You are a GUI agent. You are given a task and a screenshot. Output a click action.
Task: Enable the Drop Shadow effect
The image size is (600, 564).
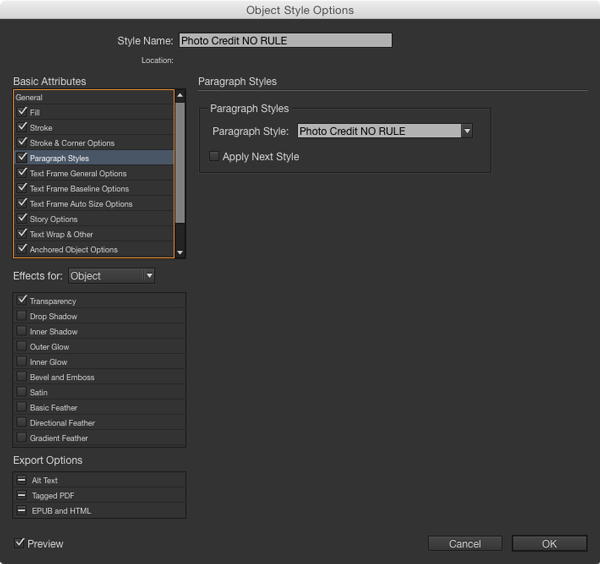tap(22, 316)
